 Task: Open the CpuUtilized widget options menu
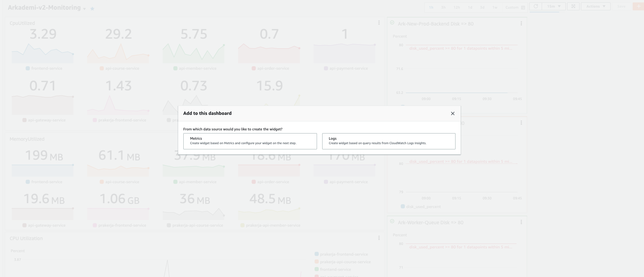(x=379, y=23)
